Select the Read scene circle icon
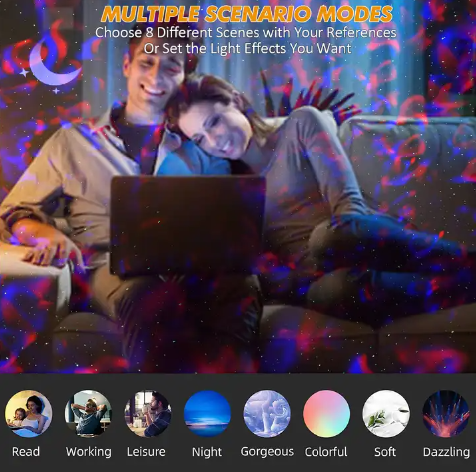This screenshot has width=476, height=472. [28, 414]
